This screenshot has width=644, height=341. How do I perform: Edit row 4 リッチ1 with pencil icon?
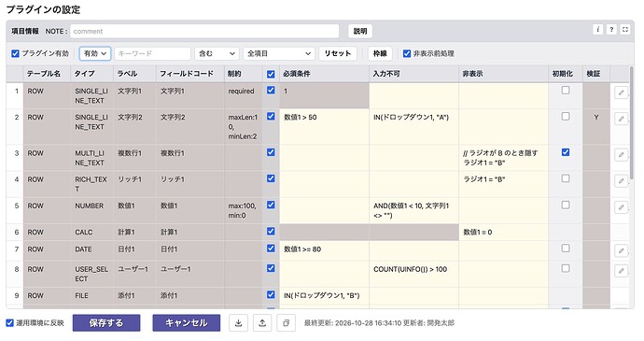click(621, 181)
